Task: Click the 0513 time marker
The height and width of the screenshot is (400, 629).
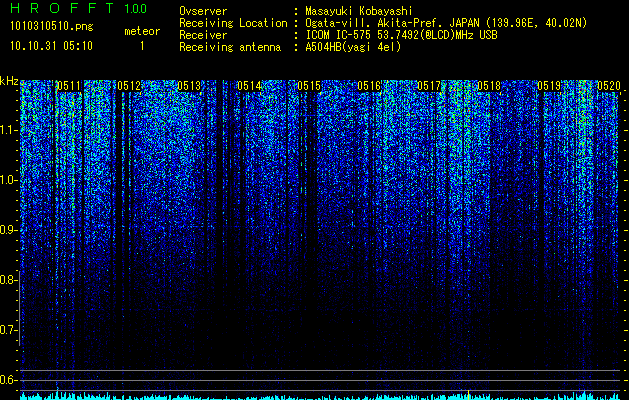Action: 189,86
